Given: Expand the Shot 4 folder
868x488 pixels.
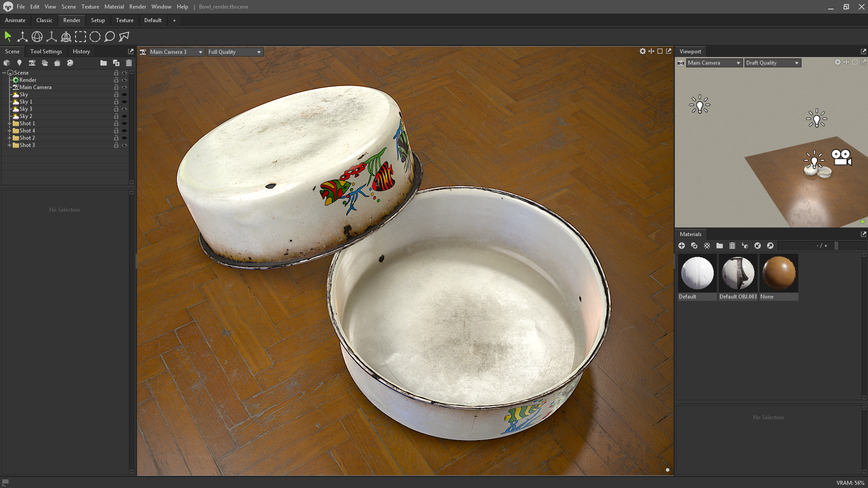Looking at the screenshot, I should 9,131.
